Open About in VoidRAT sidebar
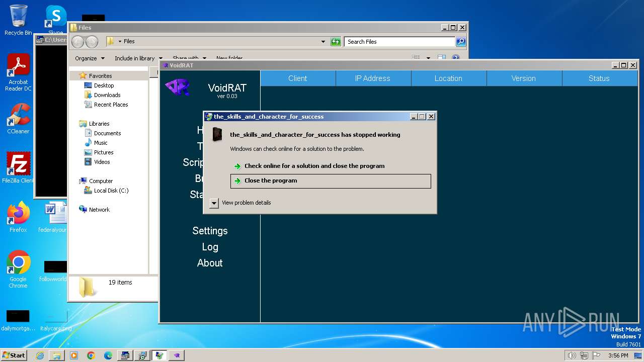 (x=210, y=263)
